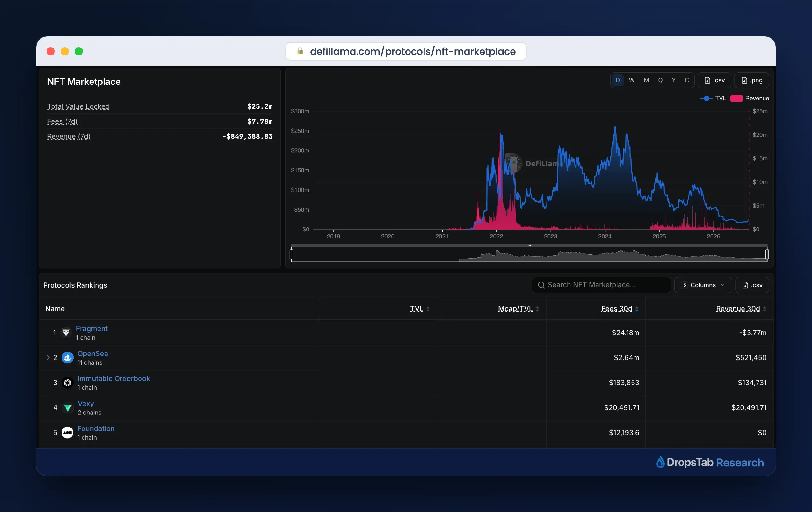Open the Foundation protocol link
This screenshot has height=512, width=812.
tap(96, 428)
